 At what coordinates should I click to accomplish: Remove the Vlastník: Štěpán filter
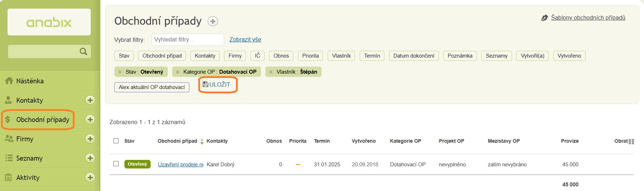[x=271, y=72]
